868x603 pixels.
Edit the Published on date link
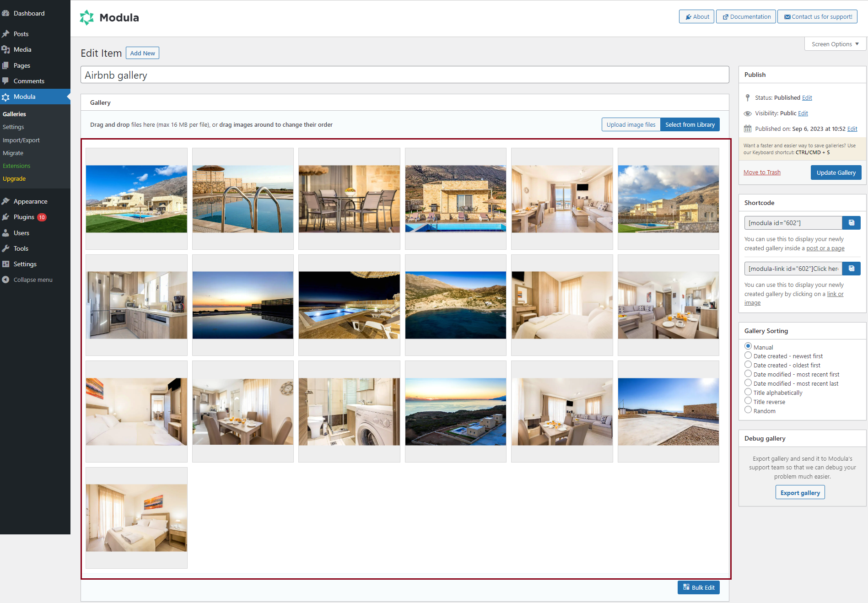click(x=852, y=129)
